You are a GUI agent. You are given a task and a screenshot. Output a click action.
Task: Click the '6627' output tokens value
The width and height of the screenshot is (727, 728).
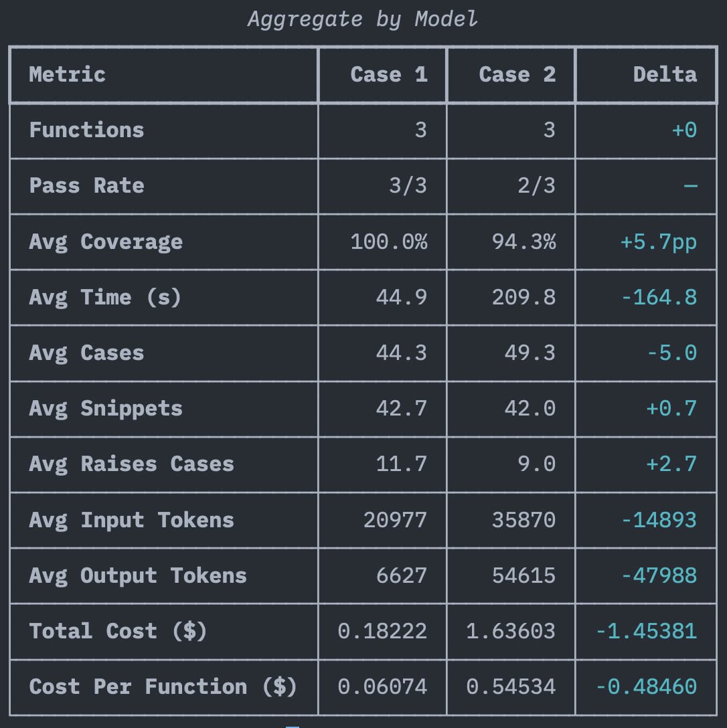[402, 575]
